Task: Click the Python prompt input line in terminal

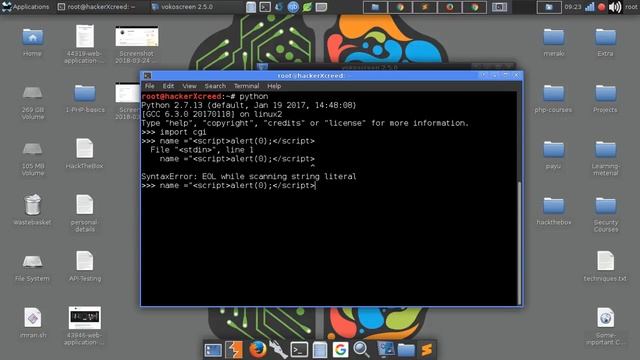Action: tap(329, 185)
